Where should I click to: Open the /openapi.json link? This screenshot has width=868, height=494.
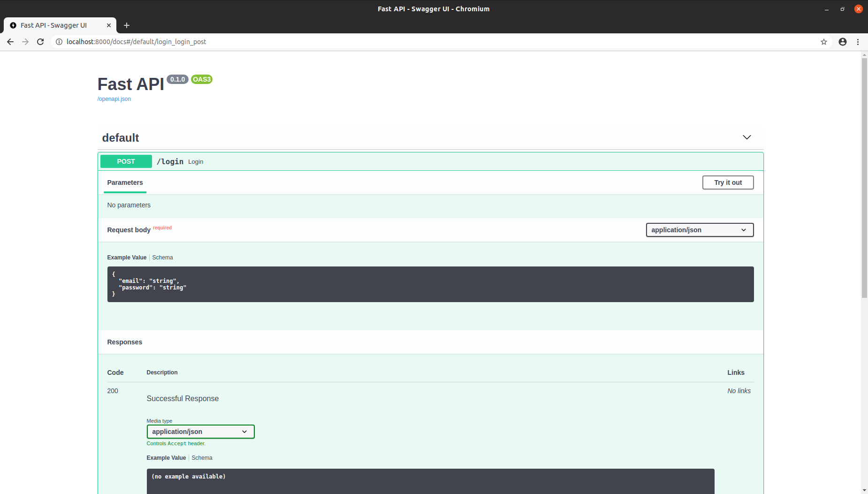coord(114,99)
